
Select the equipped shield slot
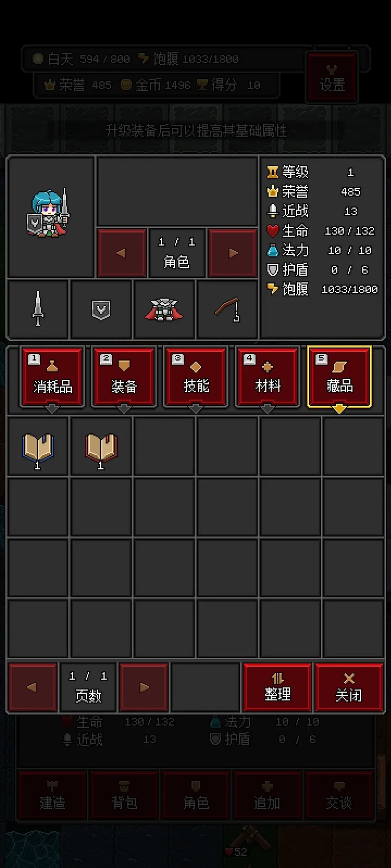point(101,309)
